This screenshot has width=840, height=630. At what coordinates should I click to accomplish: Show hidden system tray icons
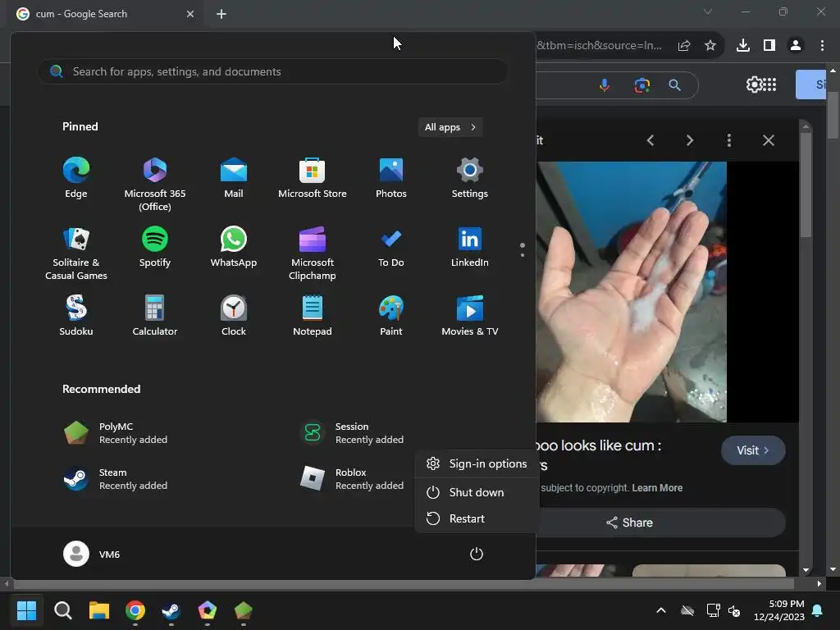coord(661,610)
